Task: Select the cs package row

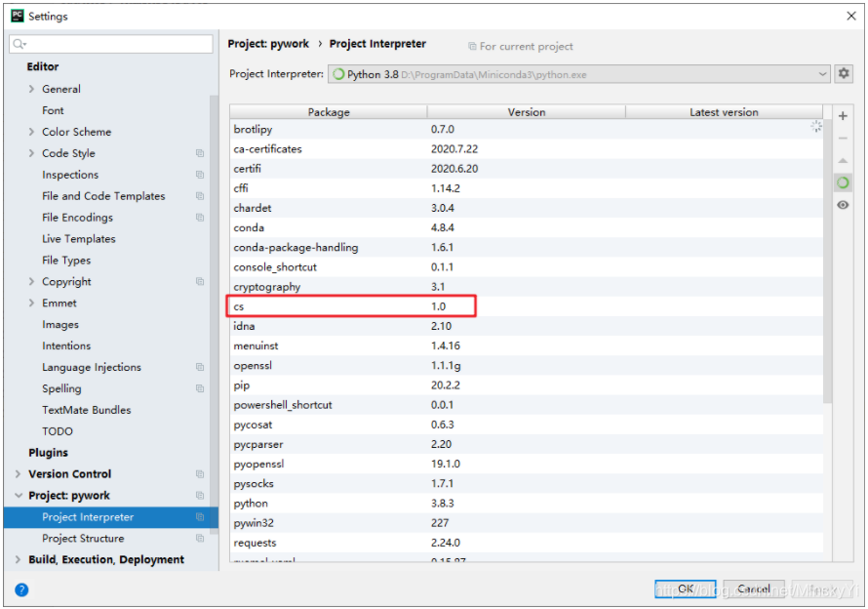Action: pyautogui.click(x=527, y=306)
